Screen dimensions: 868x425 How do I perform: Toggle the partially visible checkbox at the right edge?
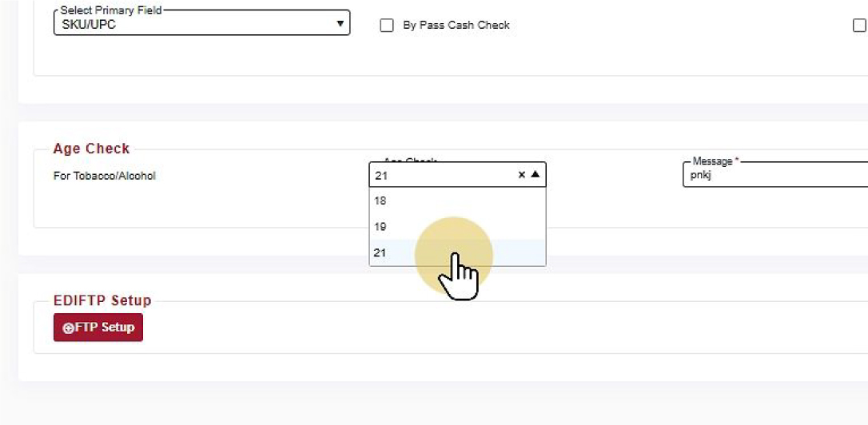click(x=859, y=26)
